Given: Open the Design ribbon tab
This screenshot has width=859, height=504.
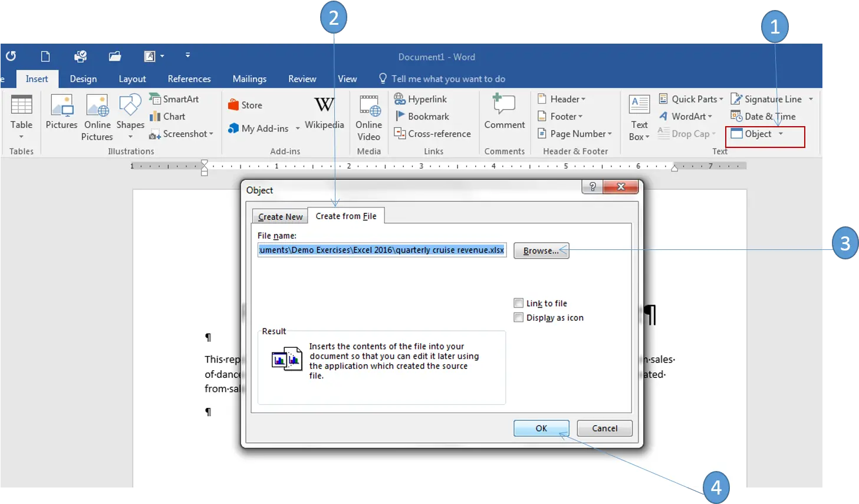Looking at the screenshot, I should point(83,79).
